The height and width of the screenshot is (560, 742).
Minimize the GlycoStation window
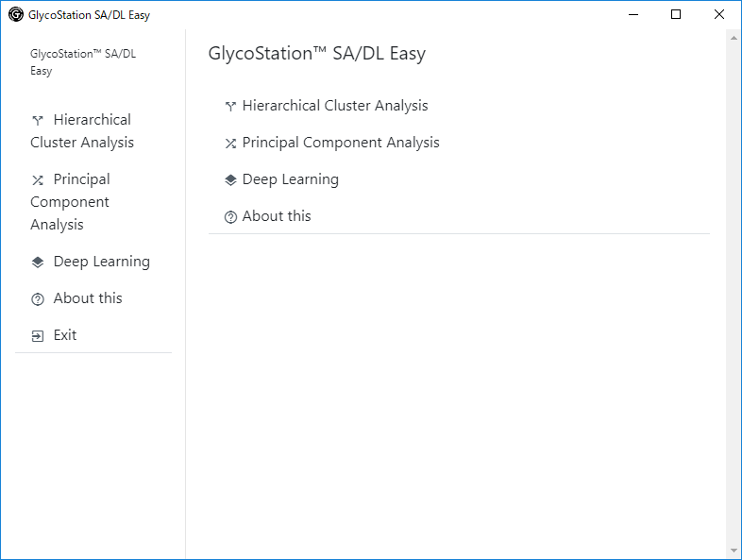[x=633, y=15]
